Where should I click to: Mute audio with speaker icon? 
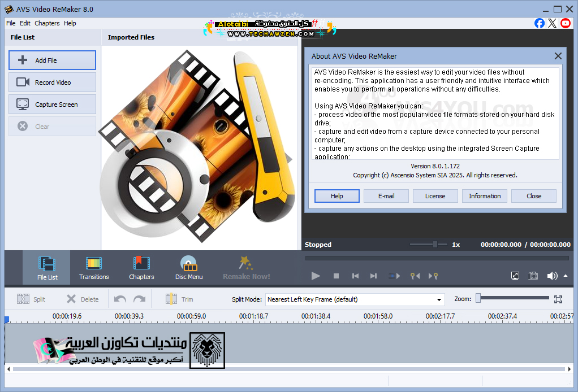[552, 276]
